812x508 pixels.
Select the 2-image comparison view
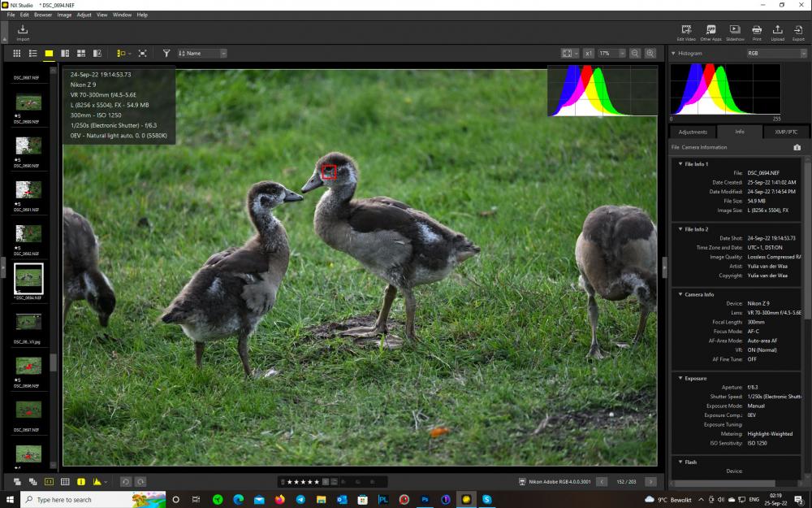click(65, 54)
